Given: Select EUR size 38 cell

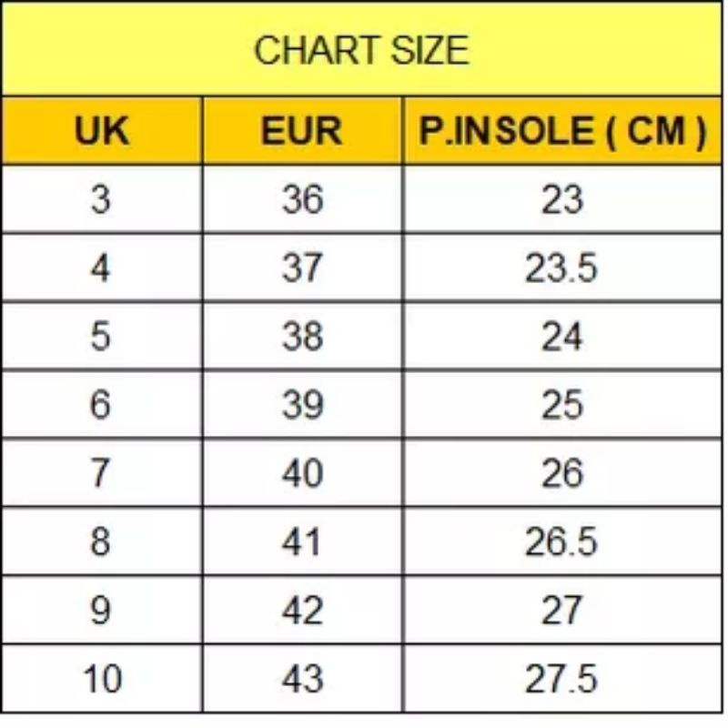Looking at the screenshot, I should tap(302, 336).
